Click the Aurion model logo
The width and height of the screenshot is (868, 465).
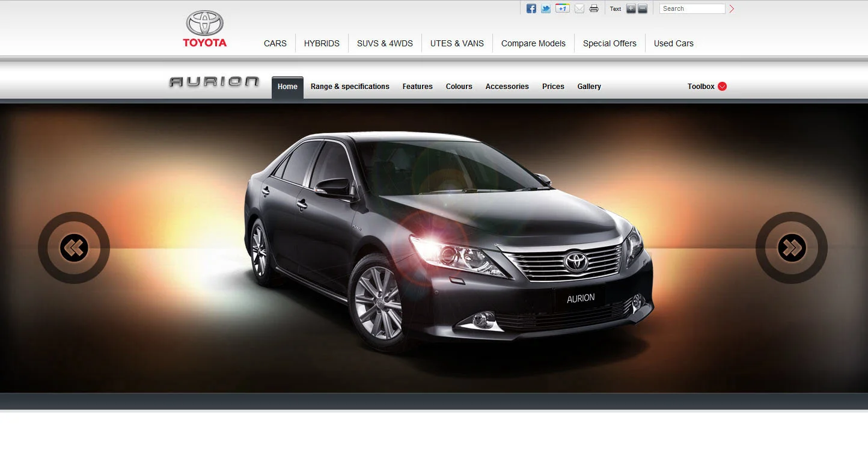214,82
